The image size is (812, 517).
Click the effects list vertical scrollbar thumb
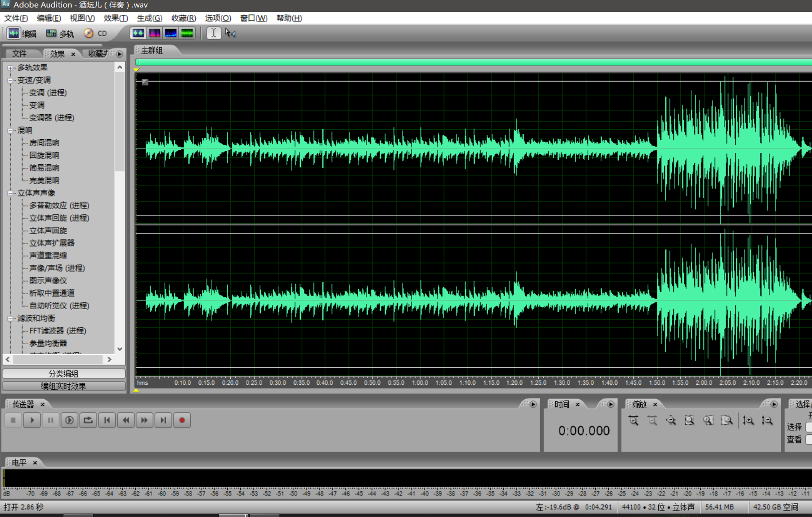[120, 122]
